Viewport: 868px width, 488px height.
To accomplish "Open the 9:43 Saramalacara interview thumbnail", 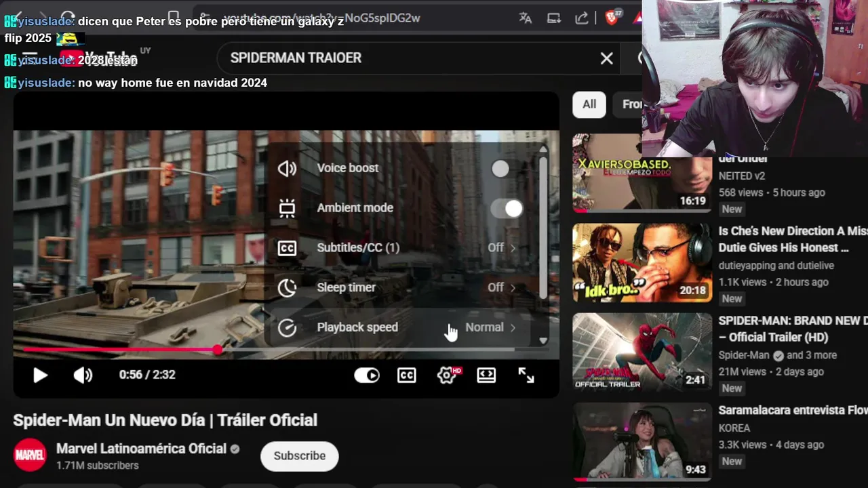I will (x=642, y=442).
